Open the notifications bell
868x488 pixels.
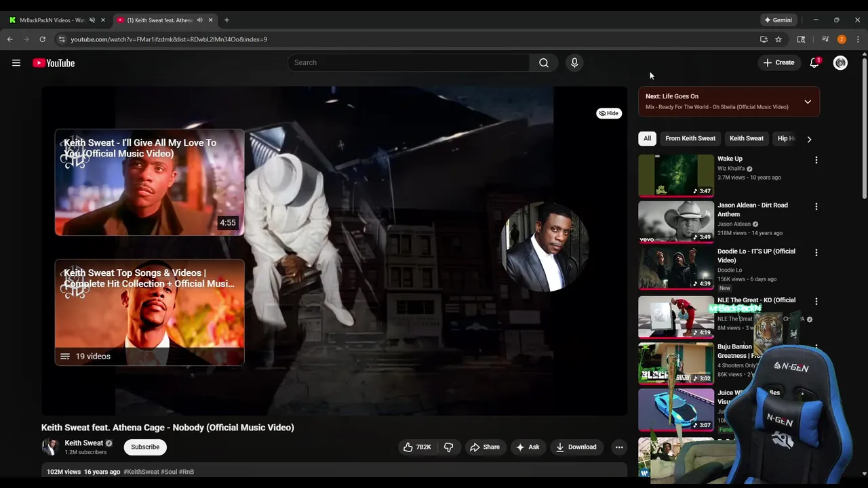[x=814, y=63]
